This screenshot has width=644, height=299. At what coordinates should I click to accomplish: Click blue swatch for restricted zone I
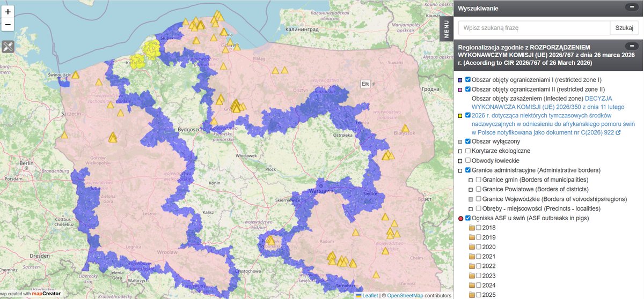point(460,80)
